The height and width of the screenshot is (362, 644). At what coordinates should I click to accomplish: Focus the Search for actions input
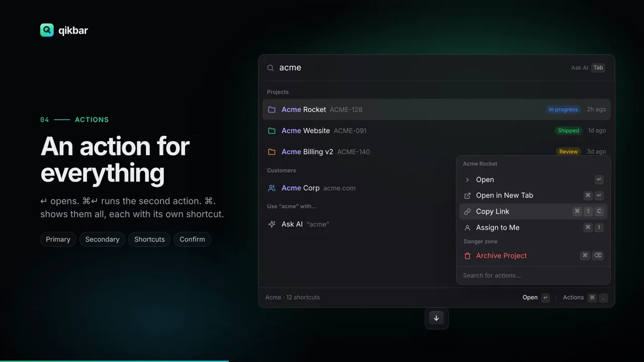(533, 276)
